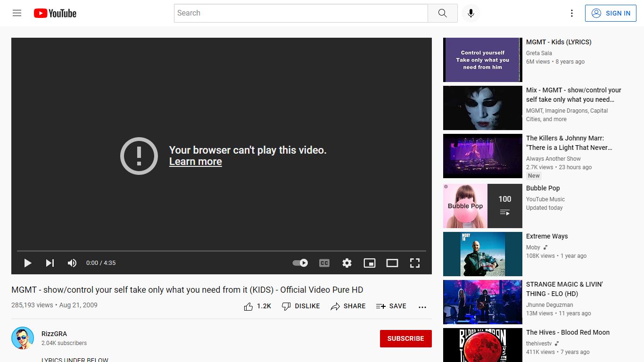Click the New badge on Killers video
This screenshot has width=644, height=362.
(534, 176)
